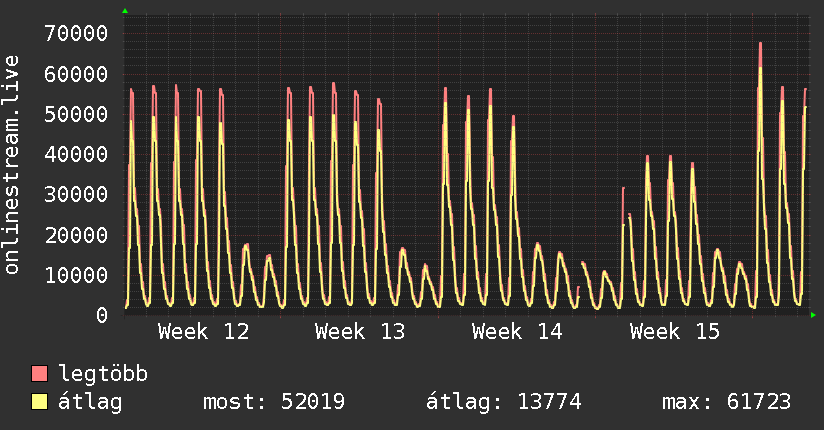Click the átlag: 13774 statistic
This screenshot has width=824, height=430.
pyautogui.click(x=503, y=402)
